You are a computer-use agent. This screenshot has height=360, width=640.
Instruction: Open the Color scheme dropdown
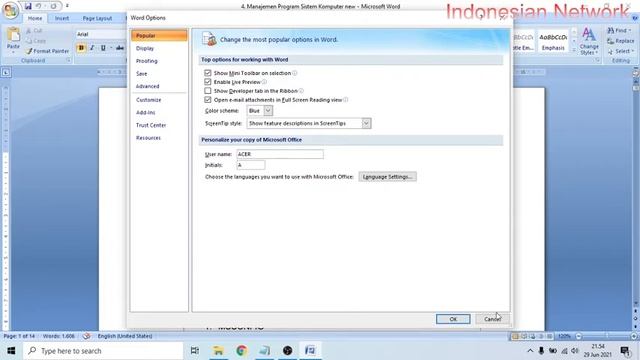[x=268, y=111]
